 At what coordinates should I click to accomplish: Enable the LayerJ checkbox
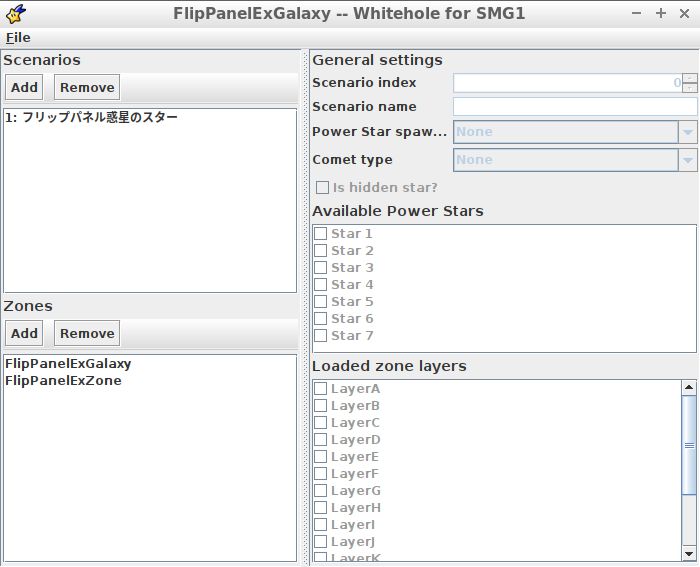(321, 541)
